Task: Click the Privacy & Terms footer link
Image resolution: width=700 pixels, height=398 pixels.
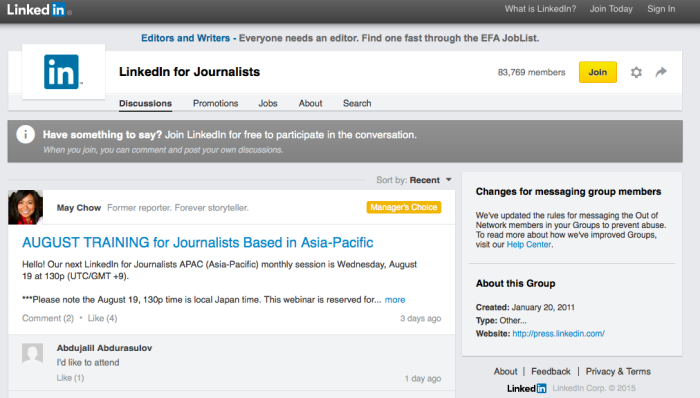Action: pyautogui.click(x=618, y=371)
